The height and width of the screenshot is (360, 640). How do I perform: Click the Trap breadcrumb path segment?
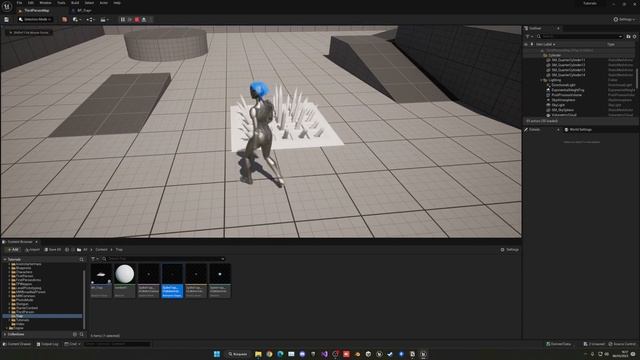click(x=119, y=249)
